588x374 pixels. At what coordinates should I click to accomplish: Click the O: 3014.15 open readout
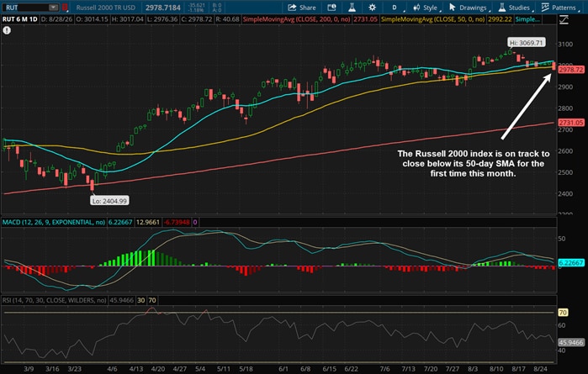click(91, 19)
